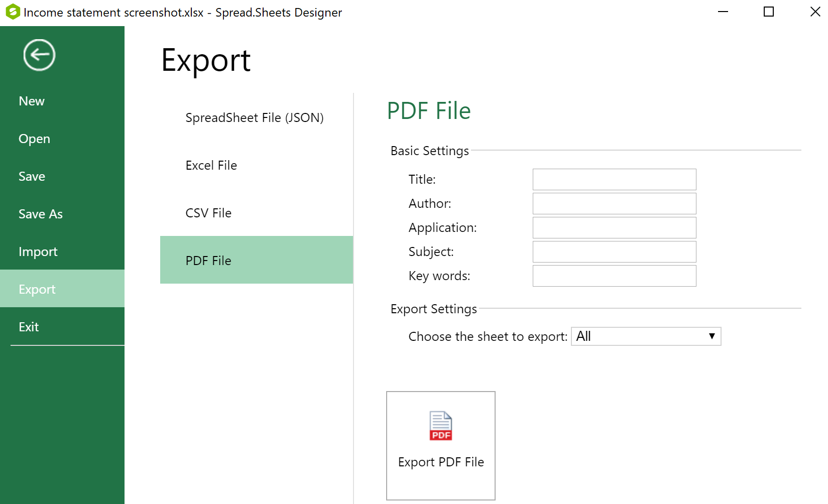Click the back arrow circle icon
Screen dimensions: 828x504
[x=39, y=55]
